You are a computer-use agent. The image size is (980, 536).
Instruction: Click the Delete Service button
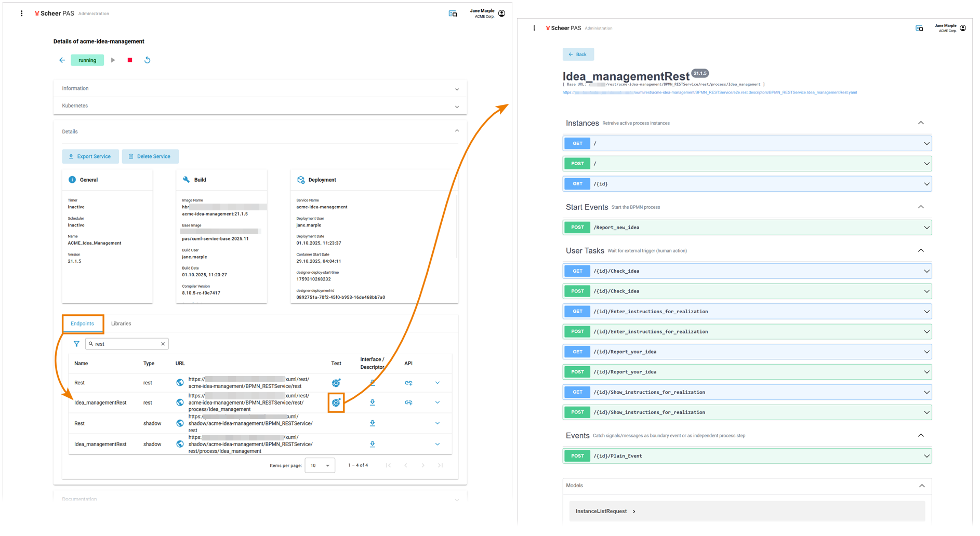point(150,156)
